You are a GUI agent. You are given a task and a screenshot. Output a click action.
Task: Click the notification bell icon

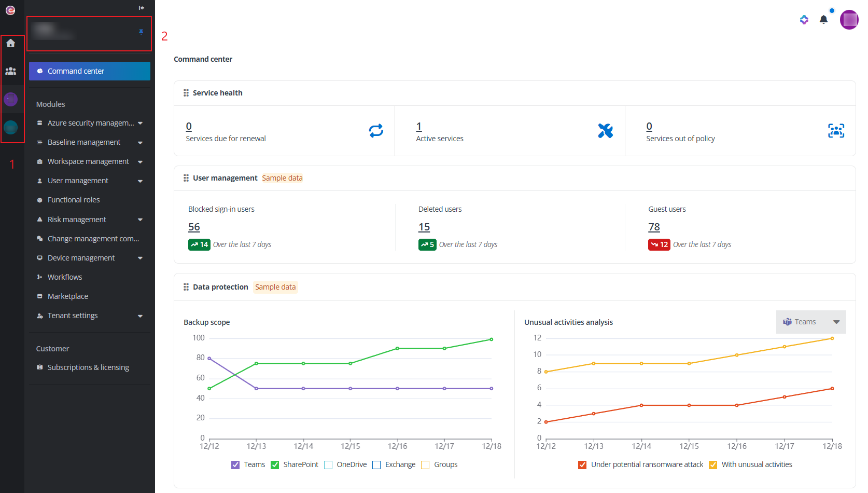pos(823,20)
